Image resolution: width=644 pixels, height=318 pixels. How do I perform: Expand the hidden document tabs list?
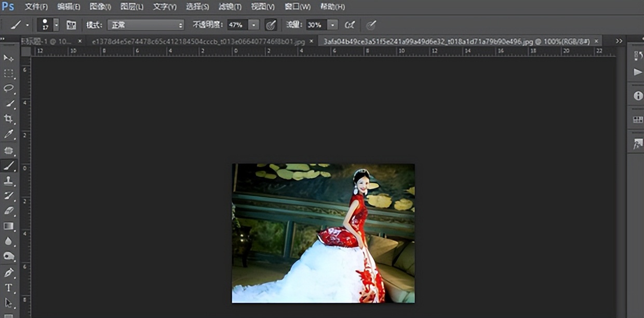[x=619, y=41]
